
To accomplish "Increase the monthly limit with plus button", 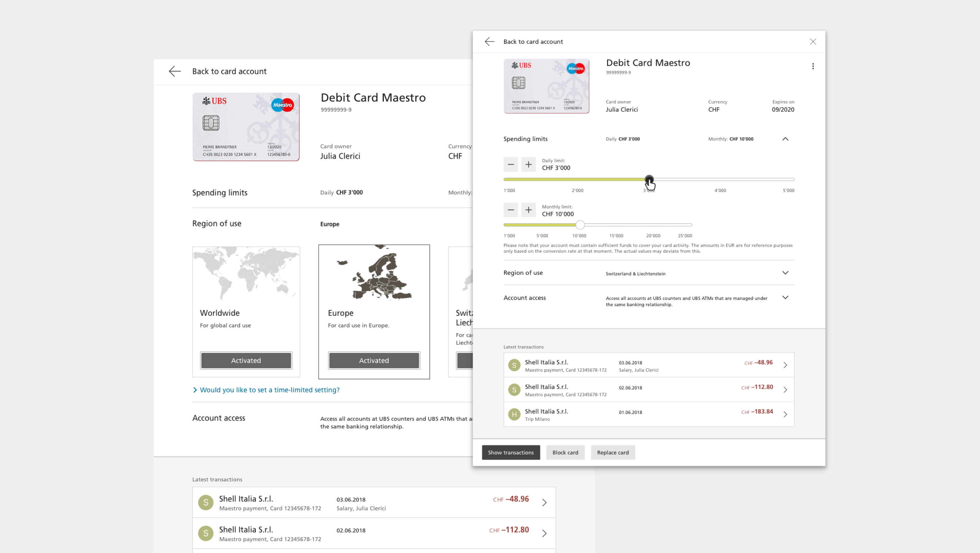I will tap(528, 210).
